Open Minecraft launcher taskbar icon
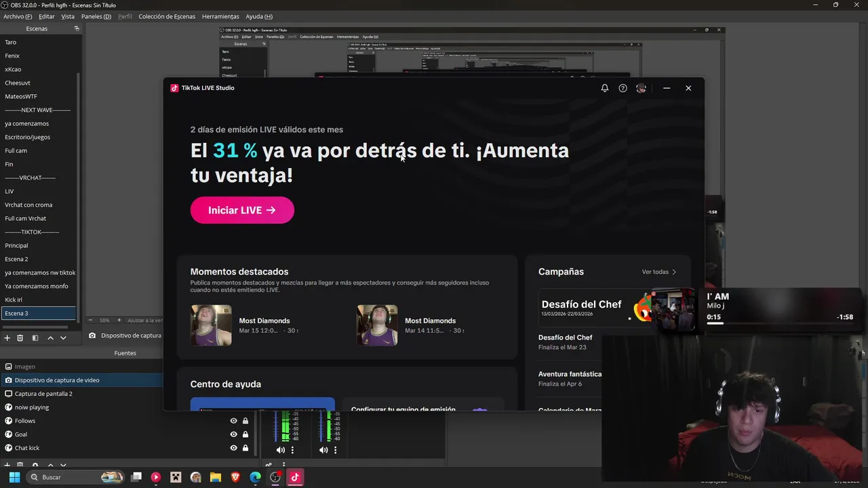 (x=176, y=477)
